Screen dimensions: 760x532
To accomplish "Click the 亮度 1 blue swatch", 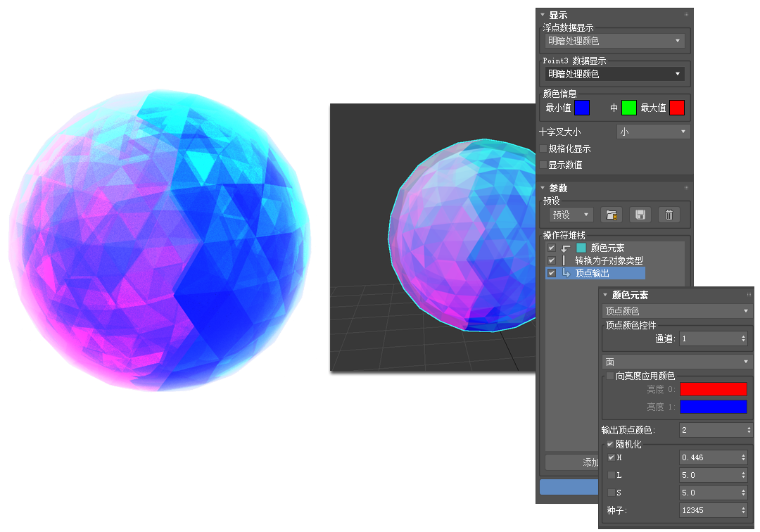I will click(x=713, y=407).
